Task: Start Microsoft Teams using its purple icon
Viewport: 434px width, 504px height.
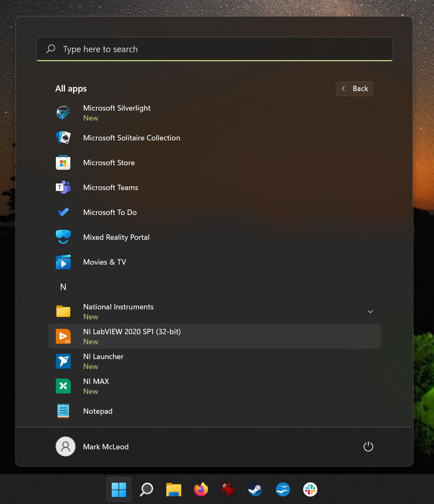Action: 63,187
